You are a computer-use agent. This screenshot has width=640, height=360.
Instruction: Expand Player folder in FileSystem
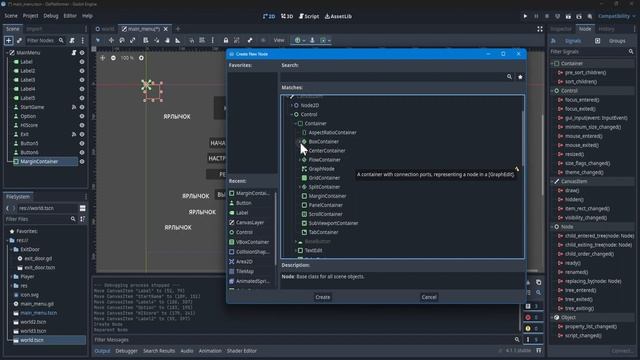click(x=11, y=277)
